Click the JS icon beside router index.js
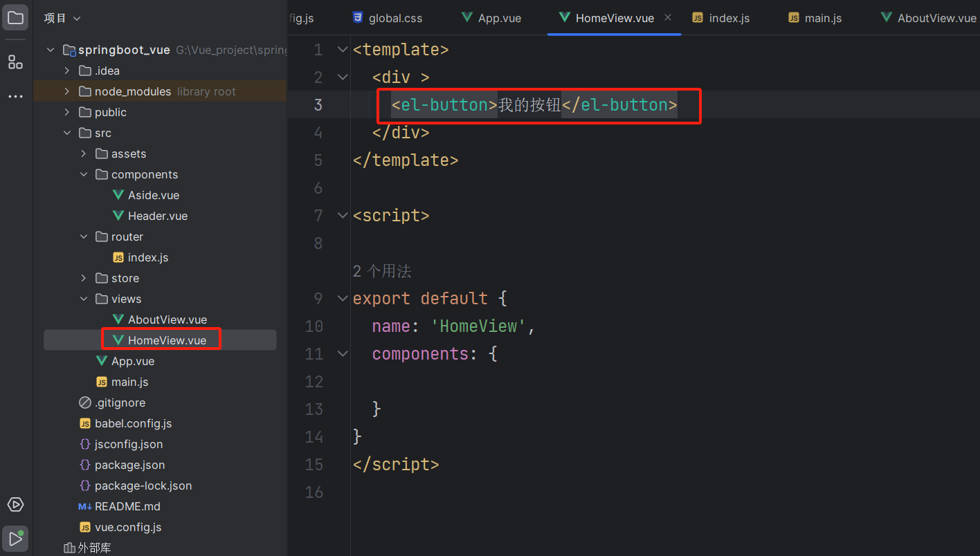Image resolution: width=980 pixels, height=556 pixels. point(118,257)
